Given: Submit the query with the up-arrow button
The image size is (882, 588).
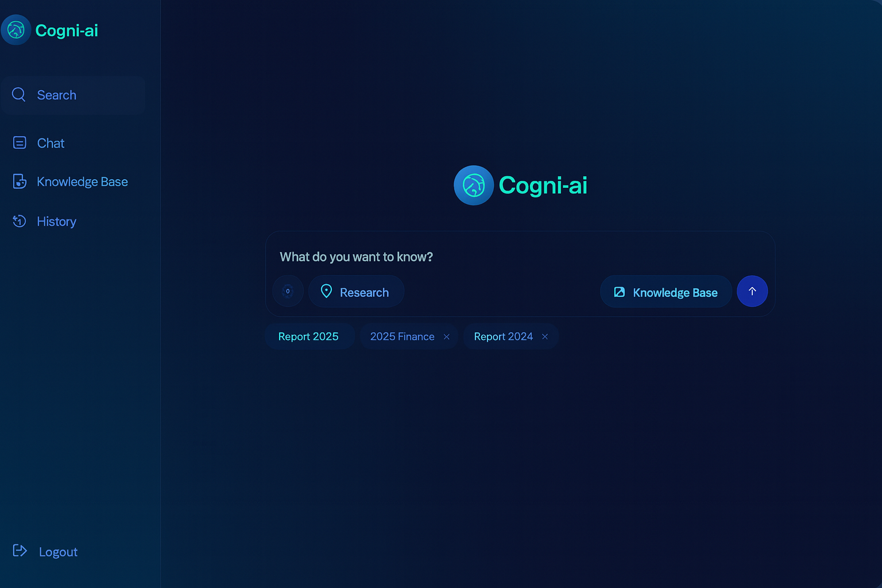Looking at the screenshot, I should [752, 291].
